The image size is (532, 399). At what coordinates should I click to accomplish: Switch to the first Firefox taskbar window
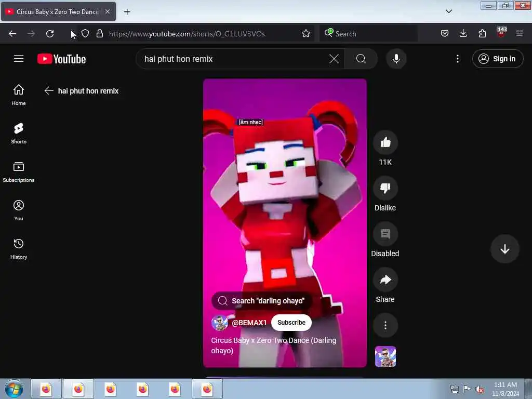tap(46, 389)
